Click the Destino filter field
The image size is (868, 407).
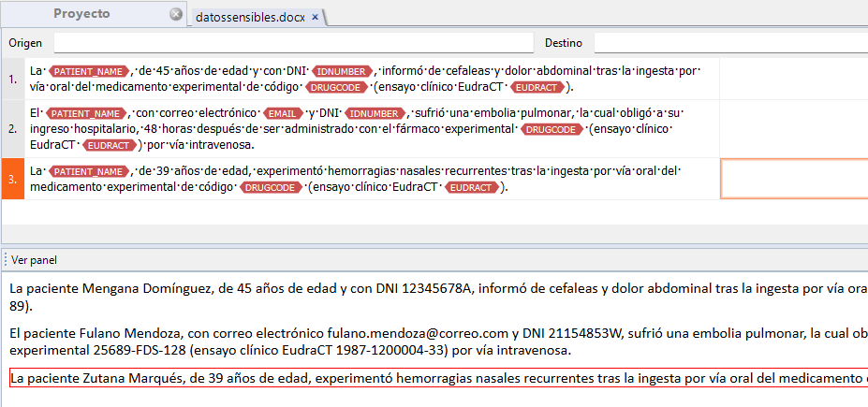tap(730, 43)
